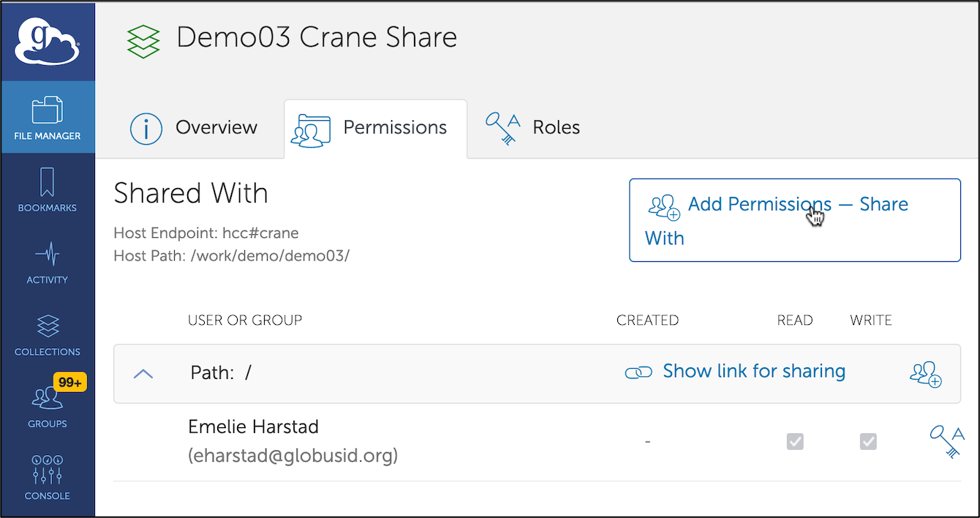The height and width of the screenshot is (518, 980).
Task: Click the 99+ groups notification badge
Action: coord(70,382)
